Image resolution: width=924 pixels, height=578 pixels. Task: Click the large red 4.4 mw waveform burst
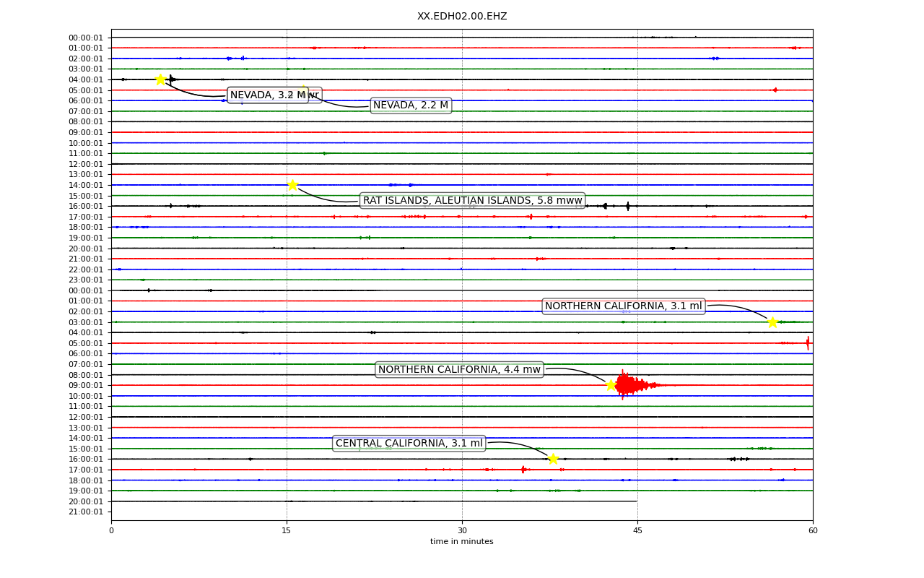click(x=629, y=385)
